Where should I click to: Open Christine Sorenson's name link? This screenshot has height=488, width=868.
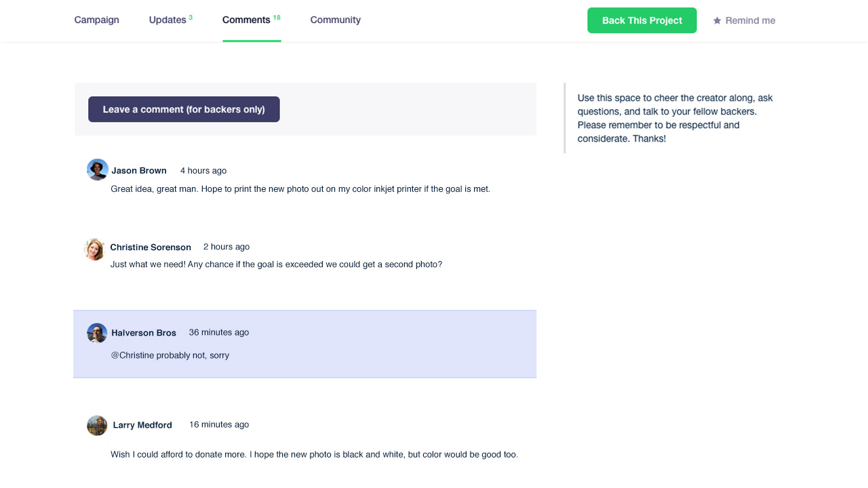tap(151, 247)
